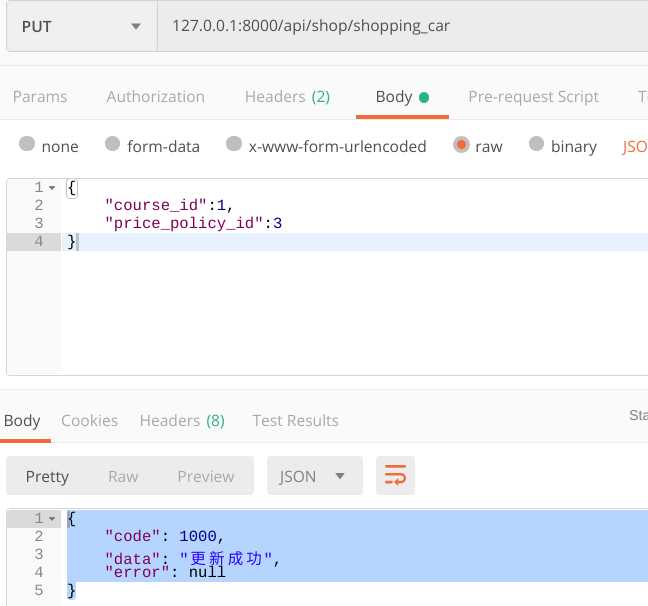
Task: Select the binary radio button
Action: (536, 144)
